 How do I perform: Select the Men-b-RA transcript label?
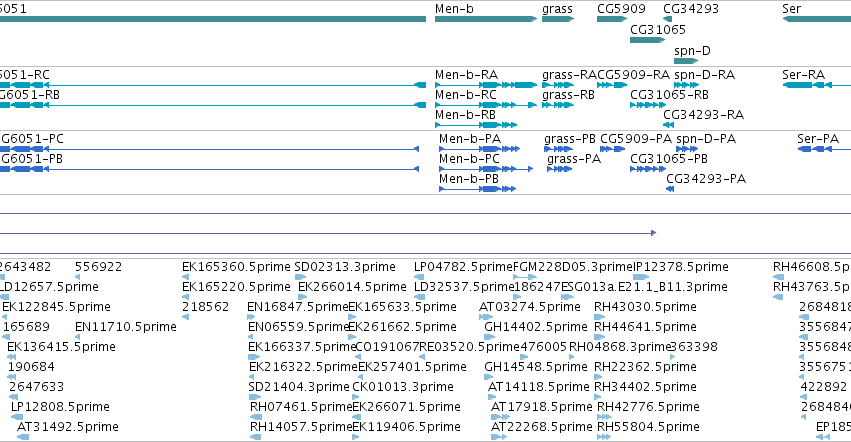466,75
